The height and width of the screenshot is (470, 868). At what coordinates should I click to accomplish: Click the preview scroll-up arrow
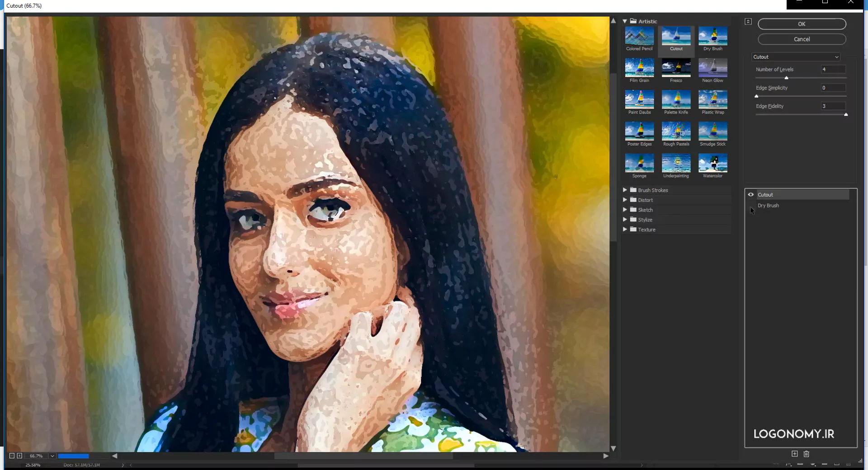tap(613, 21)
